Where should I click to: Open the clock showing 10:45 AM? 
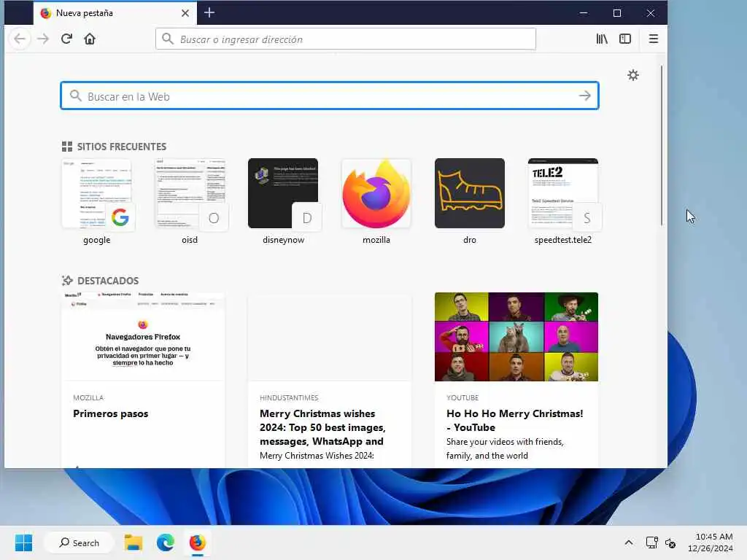click(x=711, y=542)
